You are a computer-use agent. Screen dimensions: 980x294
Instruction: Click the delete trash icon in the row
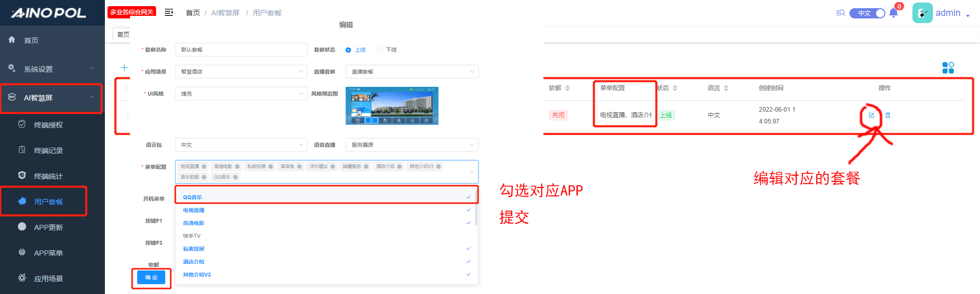coord(888,115)
